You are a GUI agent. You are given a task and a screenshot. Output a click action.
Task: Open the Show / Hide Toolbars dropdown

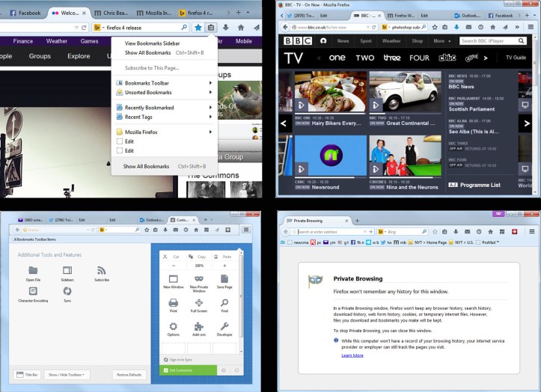[66, 374]
